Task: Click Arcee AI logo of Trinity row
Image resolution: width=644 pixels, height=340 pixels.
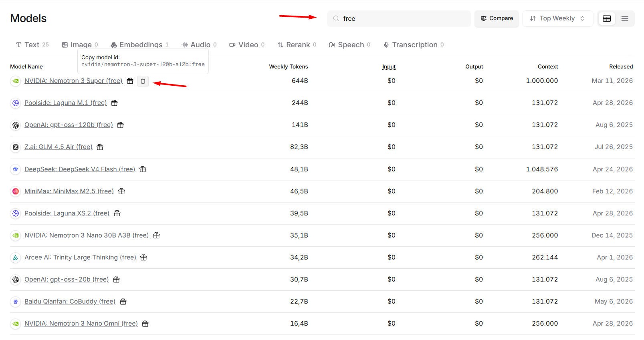Action: click(x=16, y=258)
